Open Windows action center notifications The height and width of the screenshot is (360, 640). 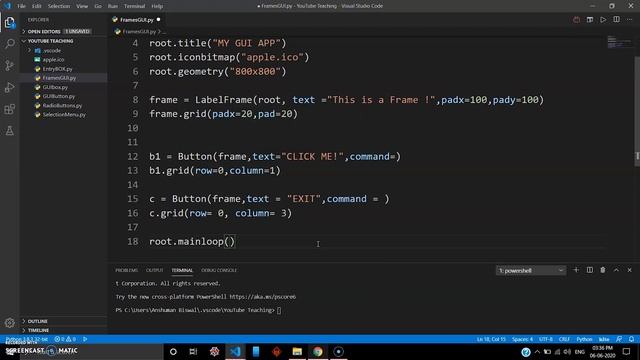click(x=626, y=351)
